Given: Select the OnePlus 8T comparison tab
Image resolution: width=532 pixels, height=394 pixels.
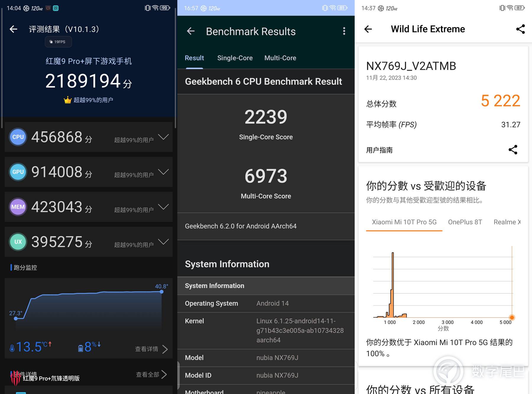Looking at the screenshot, I should pyautogui.click(x=465, y=222).
